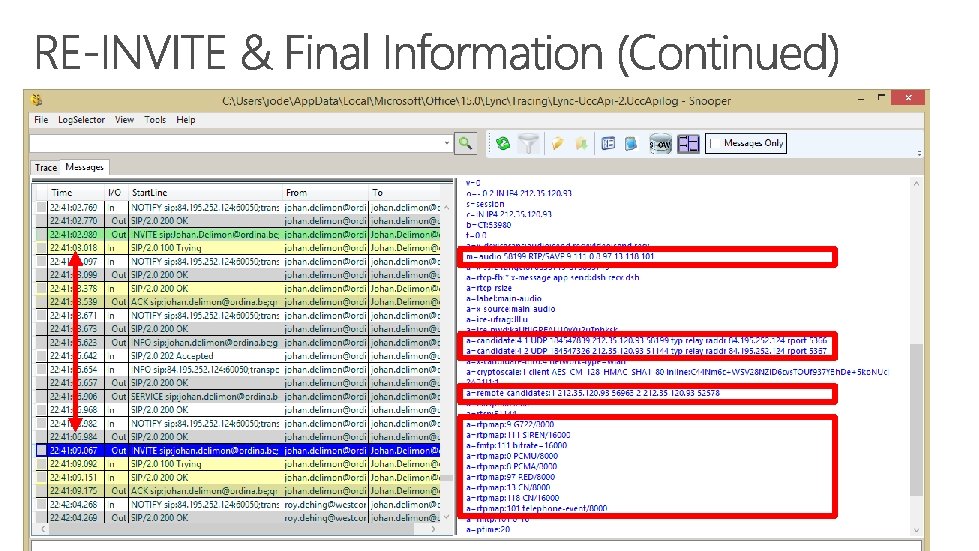Click the magnifier search icon in toolbar

[465, 144]
